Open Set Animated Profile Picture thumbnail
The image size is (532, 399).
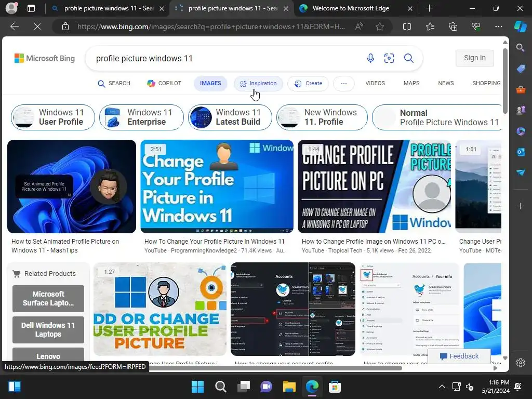click(72, 187)
